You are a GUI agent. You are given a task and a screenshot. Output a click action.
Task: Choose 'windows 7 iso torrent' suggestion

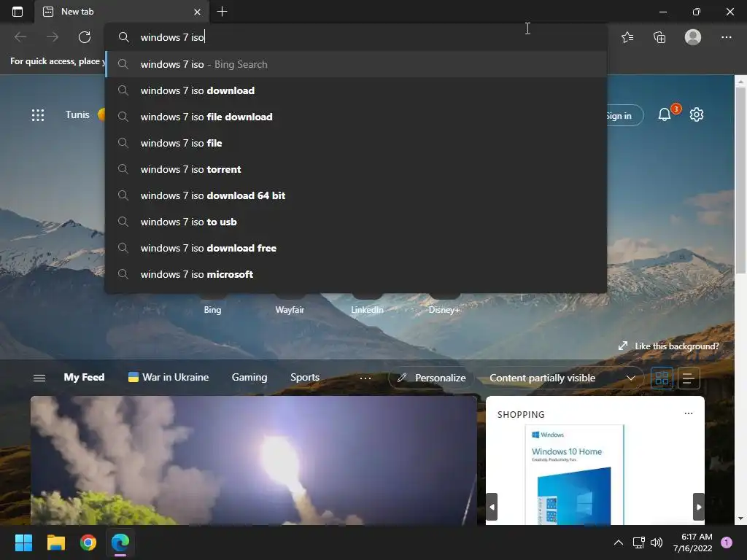pos(356,169)
